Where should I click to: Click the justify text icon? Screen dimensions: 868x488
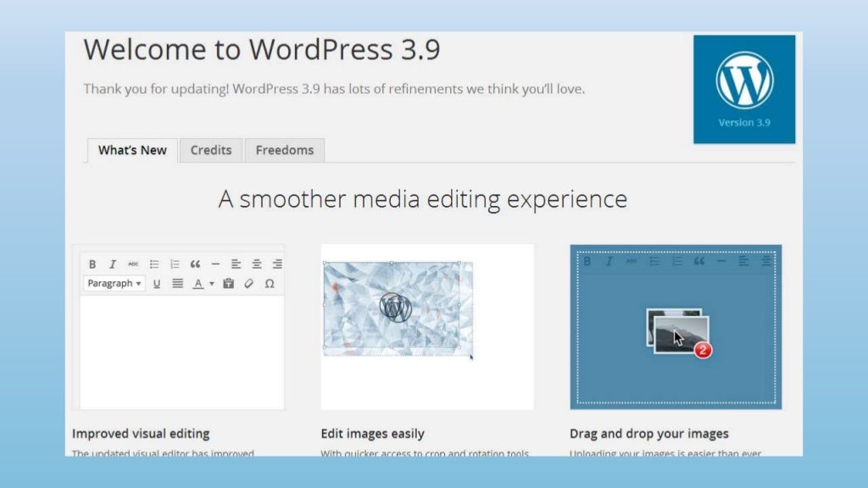tap(177, 283)
